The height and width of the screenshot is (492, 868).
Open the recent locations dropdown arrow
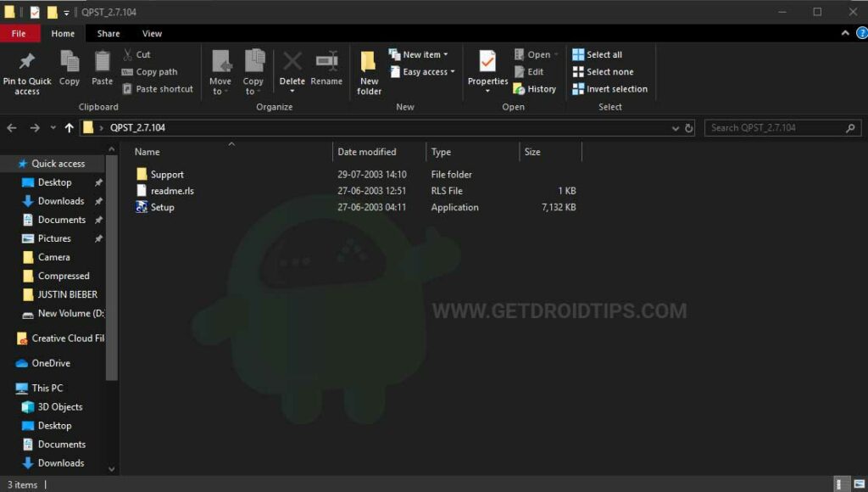(53, 128)
